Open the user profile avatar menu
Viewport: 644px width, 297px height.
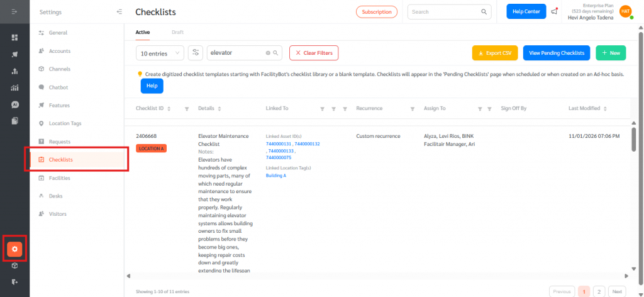pos(625,11)
